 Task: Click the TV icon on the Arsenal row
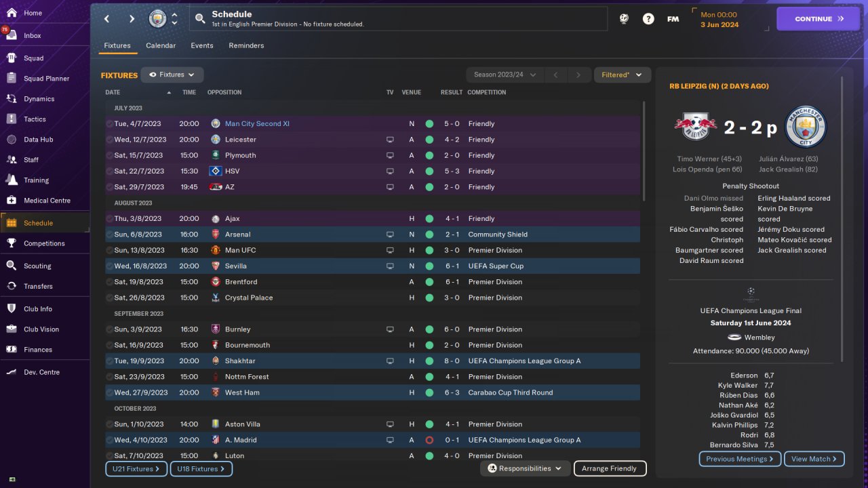click(390, 235)
